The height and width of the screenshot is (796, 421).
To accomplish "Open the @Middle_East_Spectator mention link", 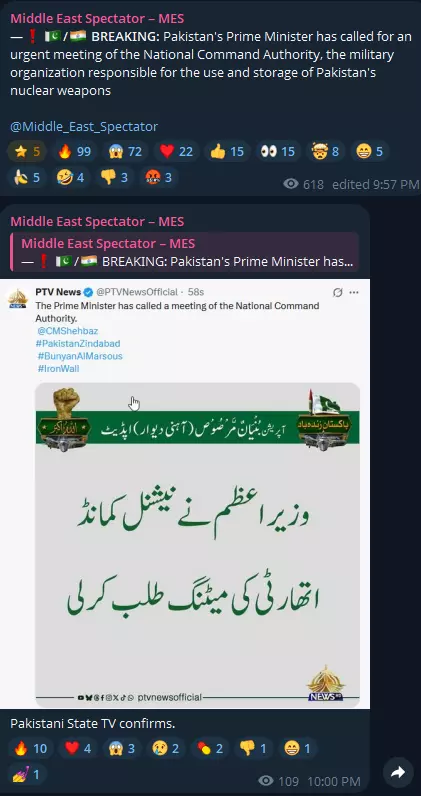I will click(84, 126).
